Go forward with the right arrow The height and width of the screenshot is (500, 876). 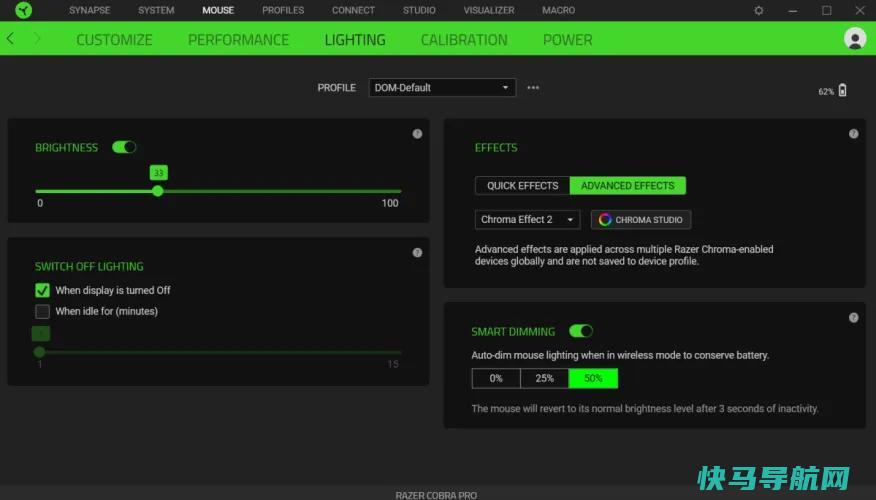(x=37, y=39)
